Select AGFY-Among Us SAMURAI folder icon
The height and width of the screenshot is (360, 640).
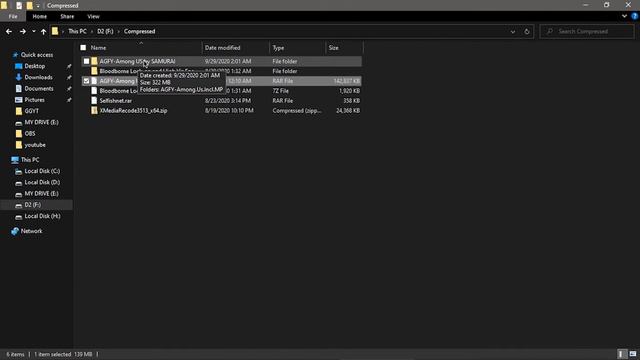pos(94,61)
